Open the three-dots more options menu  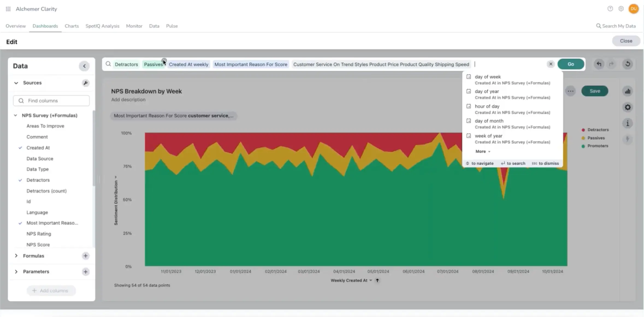point(570,91)
